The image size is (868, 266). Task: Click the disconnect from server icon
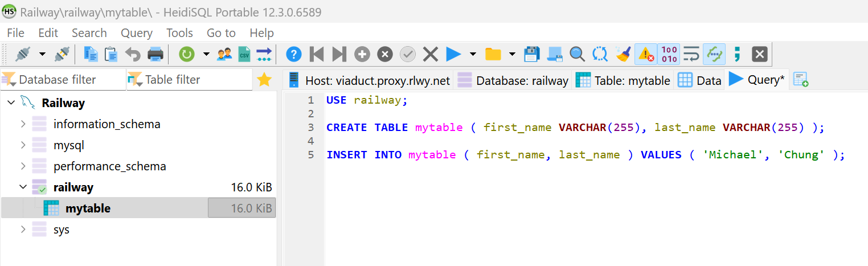[x=62, y=54]
